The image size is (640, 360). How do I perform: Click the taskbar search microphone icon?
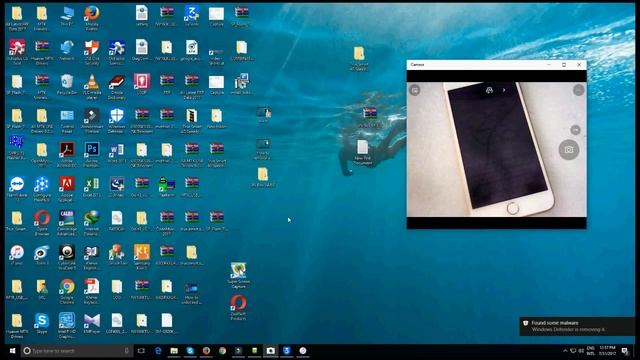tap(127, 351)
